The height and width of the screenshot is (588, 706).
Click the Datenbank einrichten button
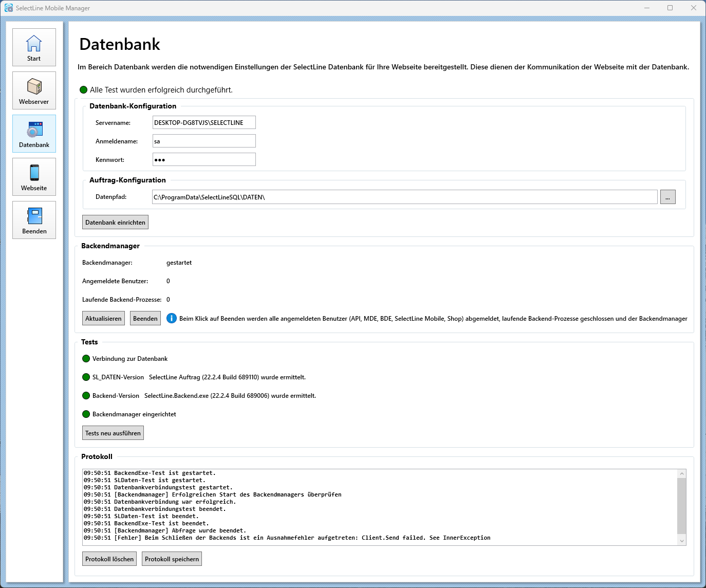115,222
